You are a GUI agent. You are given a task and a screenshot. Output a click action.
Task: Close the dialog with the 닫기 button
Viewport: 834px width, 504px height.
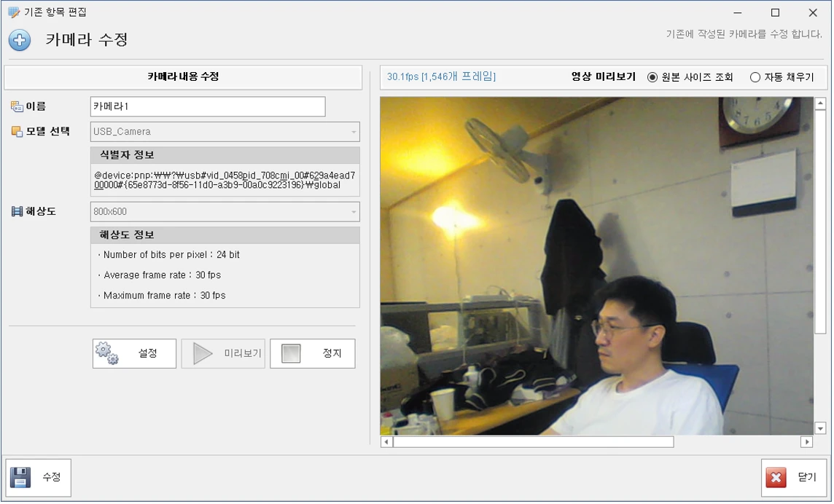(x=794, y=478)
